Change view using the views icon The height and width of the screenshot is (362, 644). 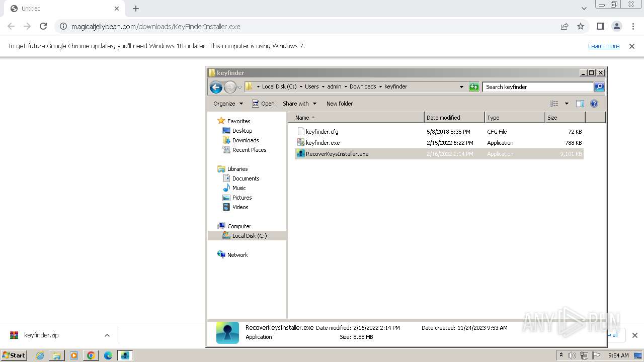(x=554, y=104)
